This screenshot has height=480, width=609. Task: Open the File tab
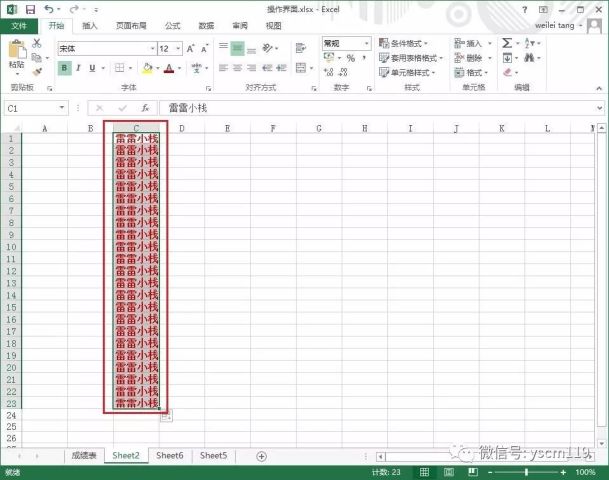pos(19,26)
